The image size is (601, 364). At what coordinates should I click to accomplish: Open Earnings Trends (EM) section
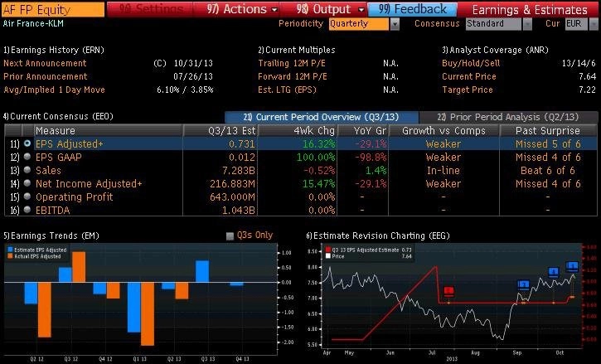pyautogui.click(x=51, y=235)
